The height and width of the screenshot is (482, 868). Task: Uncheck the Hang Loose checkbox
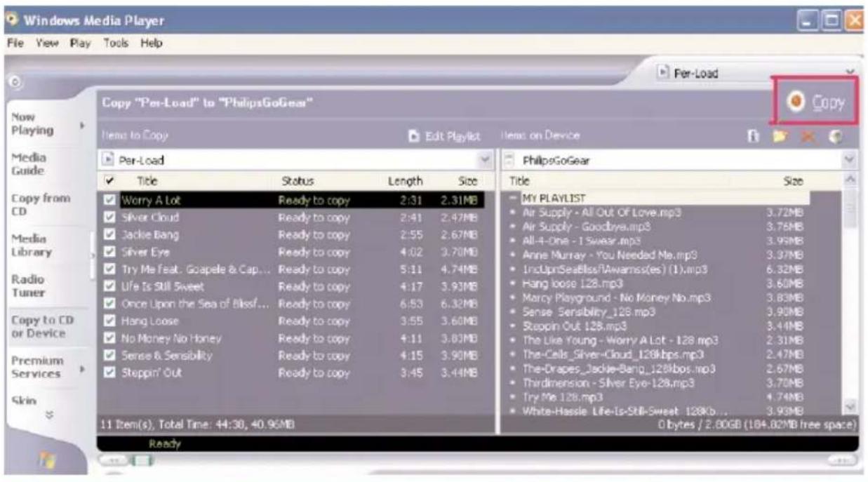pyautogui.click(x=109, y=321)
